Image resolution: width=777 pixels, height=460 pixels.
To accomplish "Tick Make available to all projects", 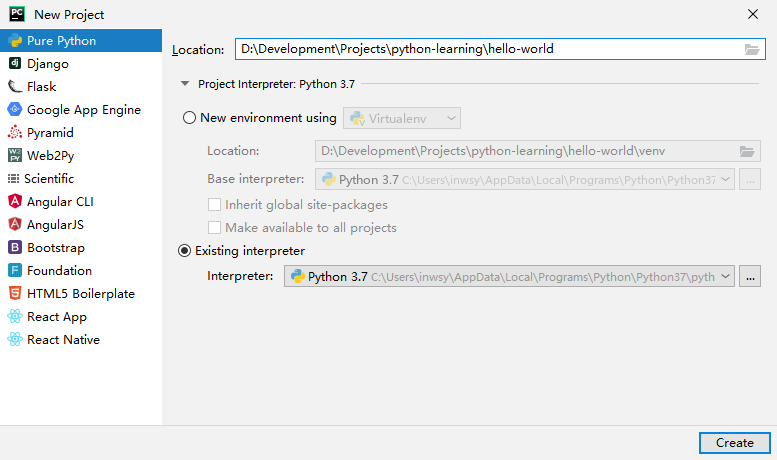I will point(214,228).
